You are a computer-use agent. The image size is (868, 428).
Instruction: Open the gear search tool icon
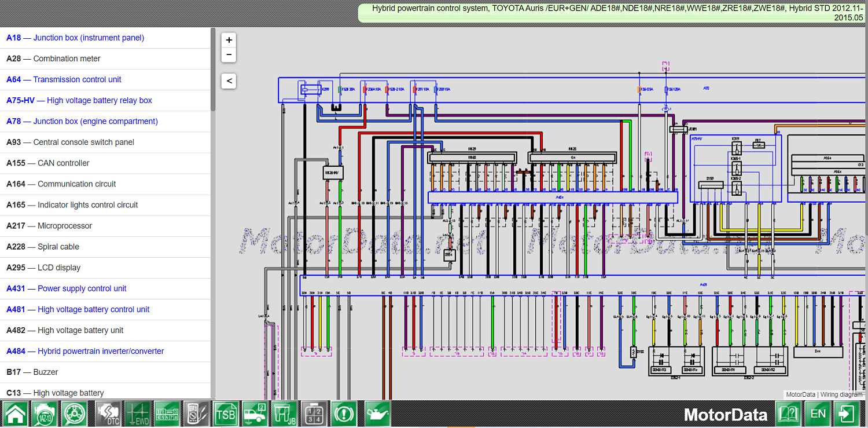point(75,414)
